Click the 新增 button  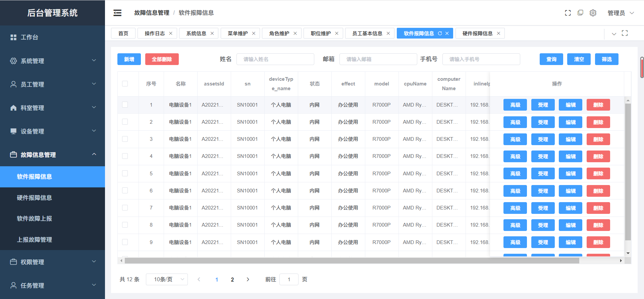pyautogui.click(x=129, y=59)
